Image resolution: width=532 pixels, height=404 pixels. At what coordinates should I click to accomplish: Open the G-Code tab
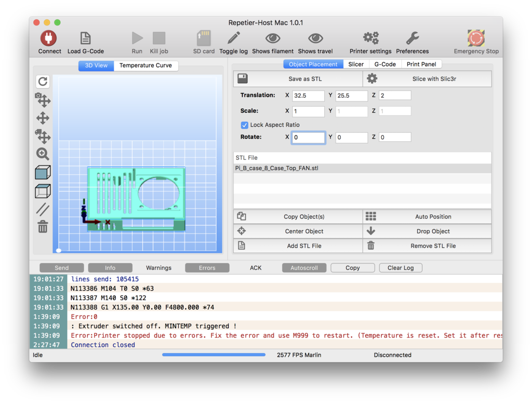385,64
